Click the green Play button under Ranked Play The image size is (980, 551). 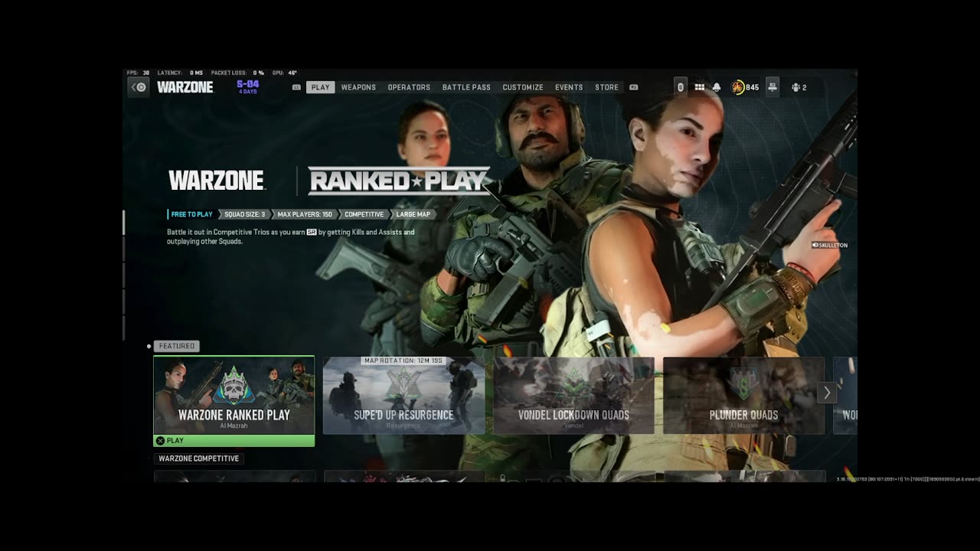234,441
